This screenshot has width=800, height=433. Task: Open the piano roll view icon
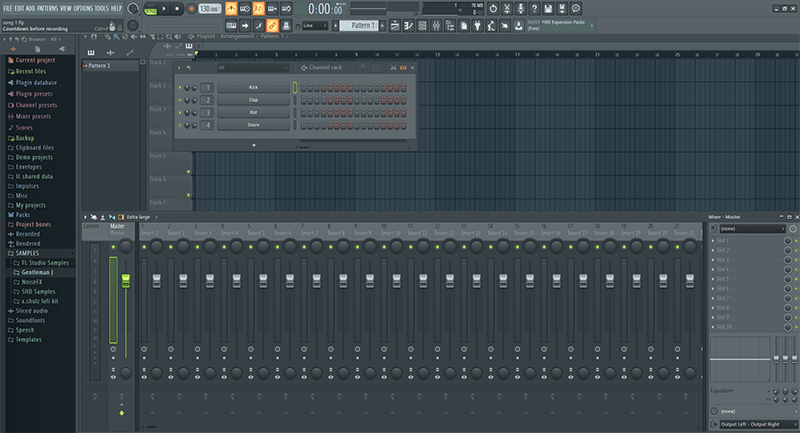click(409, 26)
